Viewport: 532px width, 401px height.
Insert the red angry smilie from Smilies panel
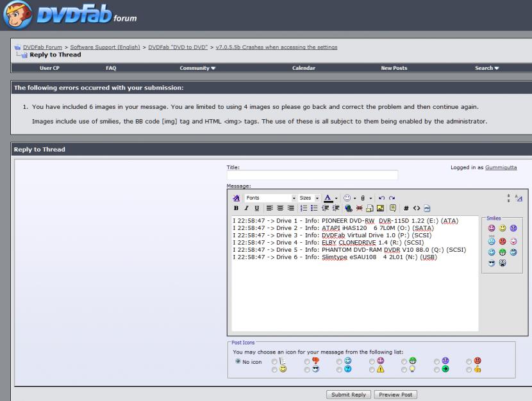503,241
